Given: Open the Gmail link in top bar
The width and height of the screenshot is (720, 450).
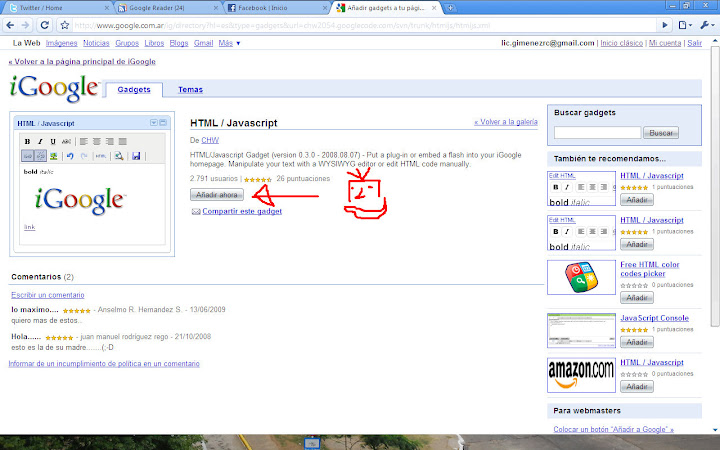Looking at the screenshot, I should [203, 43].
